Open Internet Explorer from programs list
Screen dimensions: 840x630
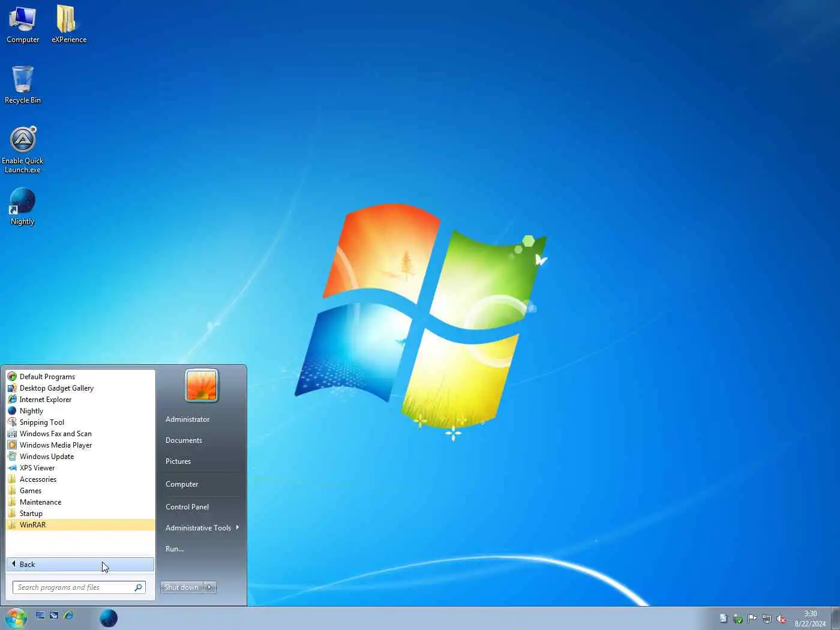click(x=80, y=400)
